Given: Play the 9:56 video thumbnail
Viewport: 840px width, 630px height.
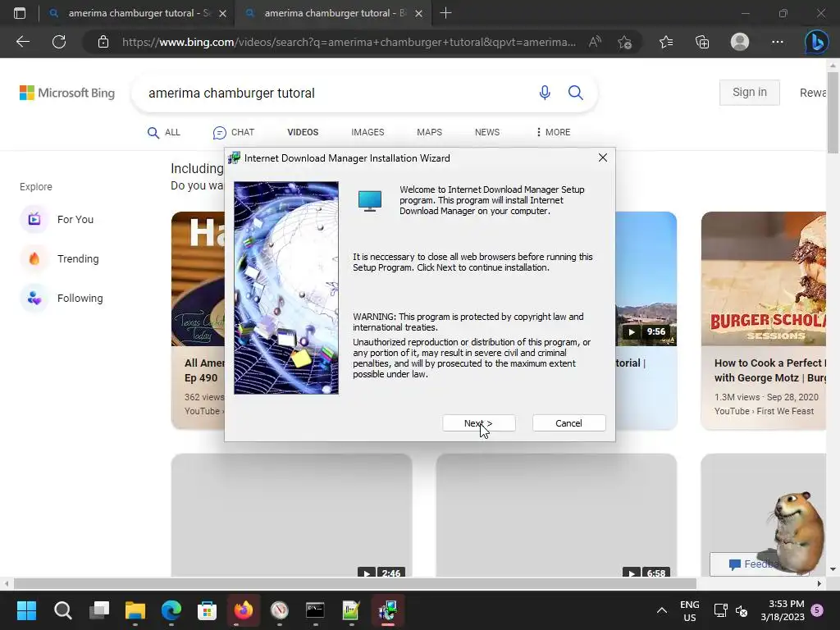Looking at the screenshot, I should (646, 279).
